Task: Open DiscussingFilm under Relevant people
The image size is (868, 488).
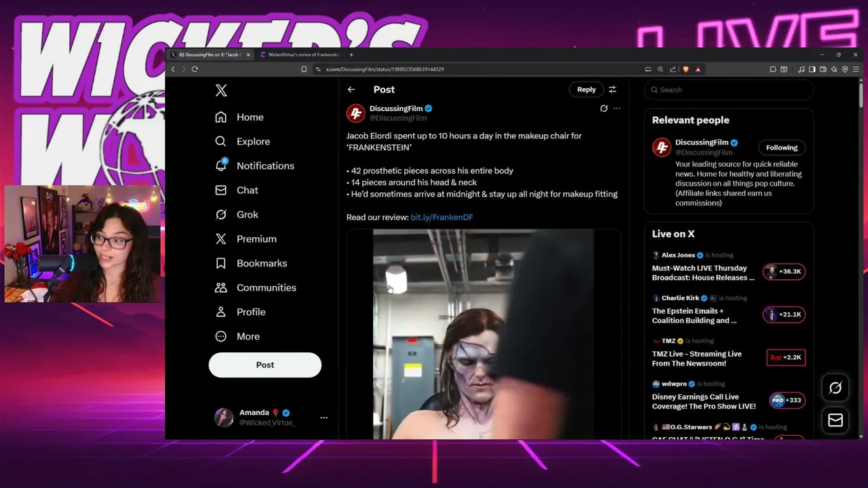Action: [702, 142]
